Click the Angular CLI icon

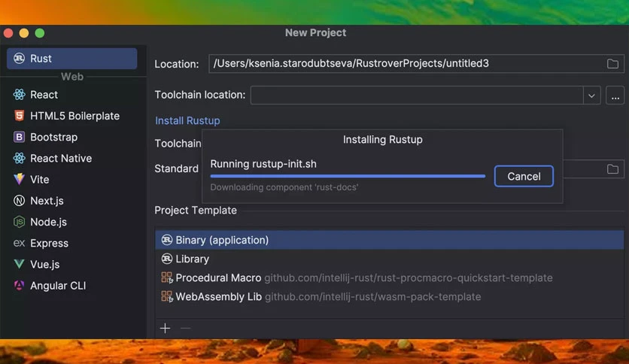(19, 286)
